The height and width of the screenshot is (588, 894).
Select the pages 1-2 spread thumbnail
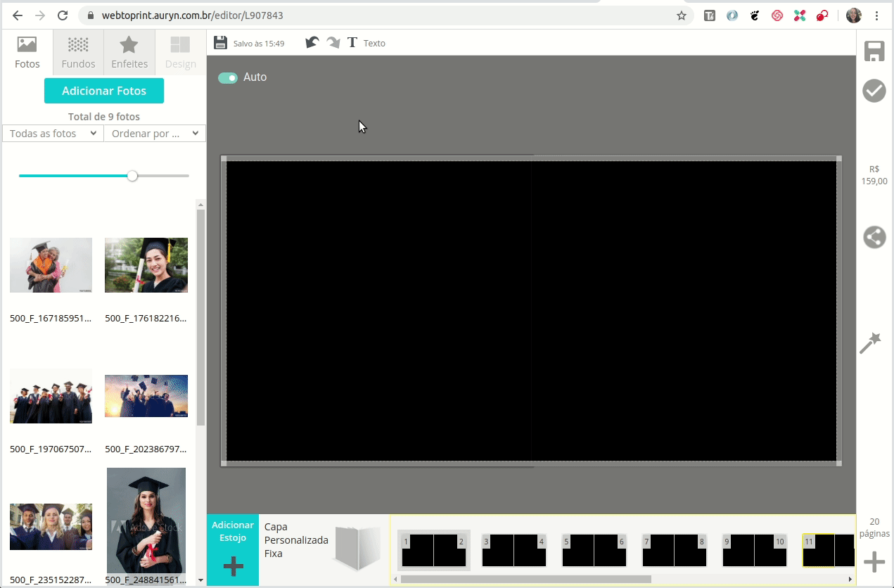(x=434, y=550)
